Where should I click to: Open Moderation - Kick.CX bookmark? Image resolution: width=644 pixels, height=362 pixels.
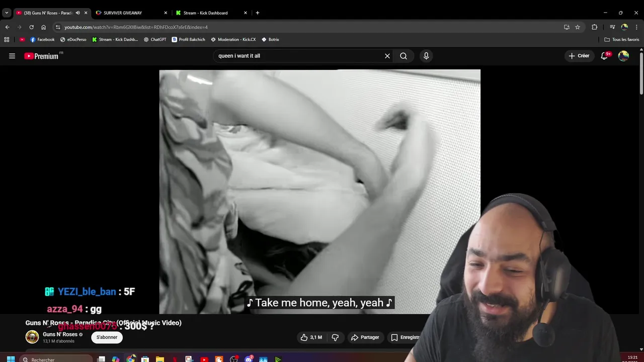tap(233, 39)
